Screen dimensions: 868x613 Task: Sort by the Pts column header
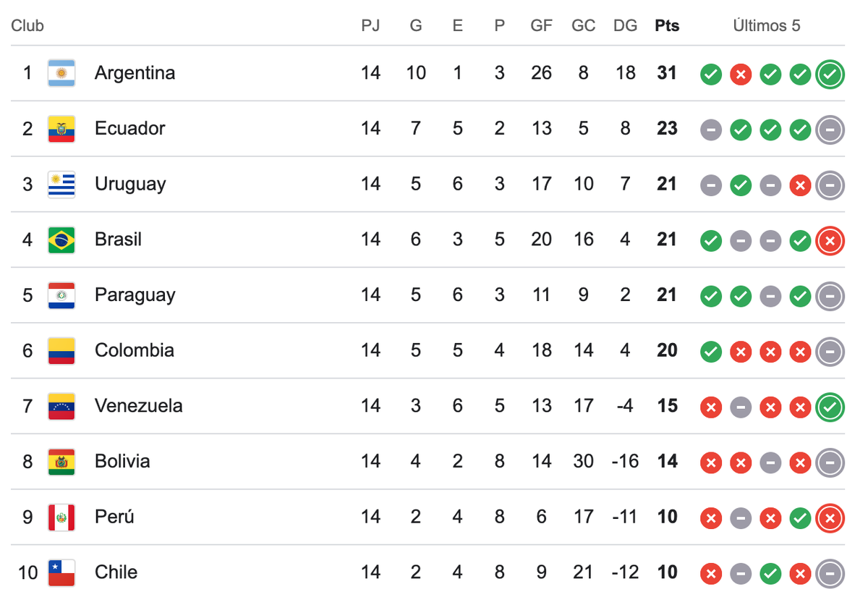point(667,26)
